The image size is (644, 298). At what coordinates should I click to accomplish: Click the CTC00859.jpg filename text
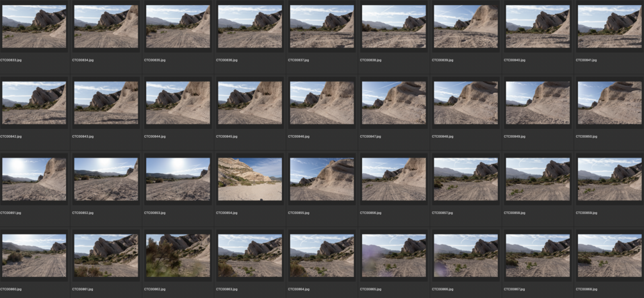click(x=586, y=213)
